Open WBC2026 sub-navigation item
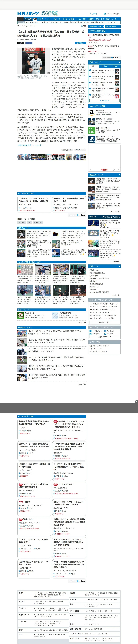The width and height of the screenshot is (138, 644). (x=34, y=22)
